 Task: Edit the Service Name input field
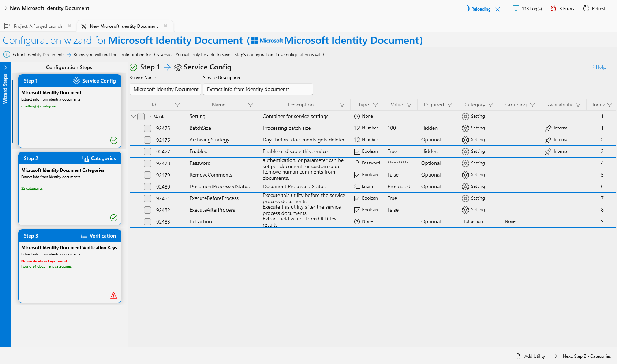[x=165, y=89]
